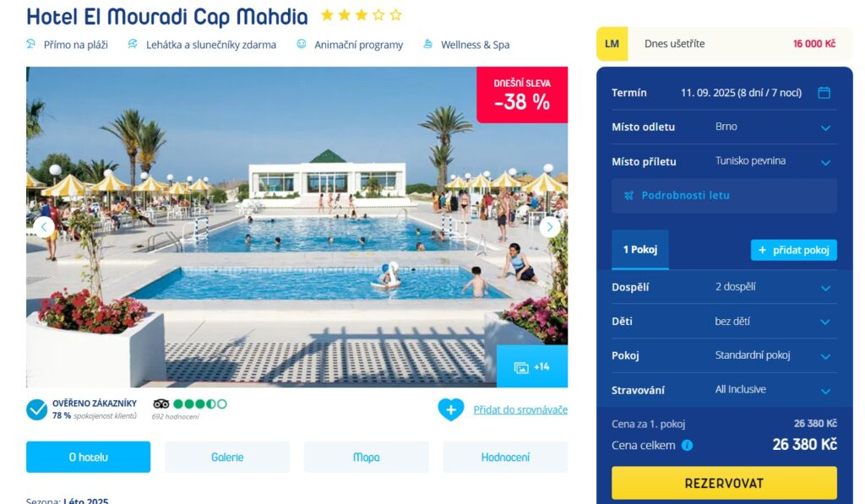Switch to the Hodnocení tab
The width and height of the screenshot is (865, 504).
(505, 457)
